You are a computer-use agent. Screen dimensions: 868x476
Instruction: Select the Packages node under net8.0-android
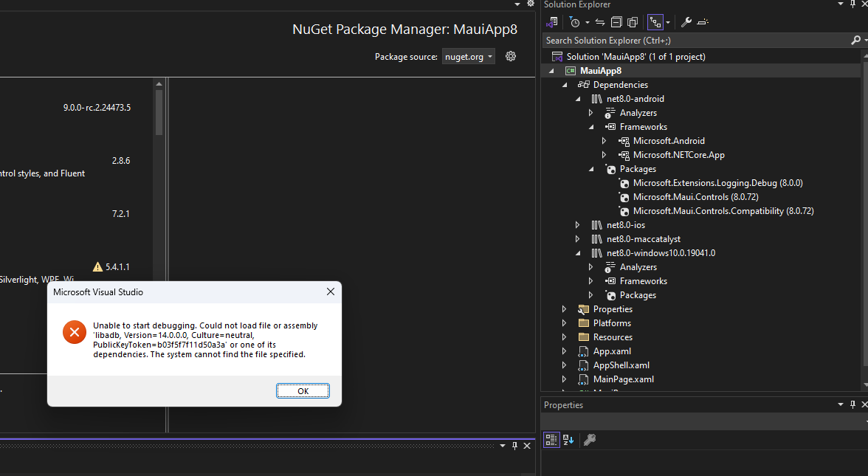[x=638, y=169]
